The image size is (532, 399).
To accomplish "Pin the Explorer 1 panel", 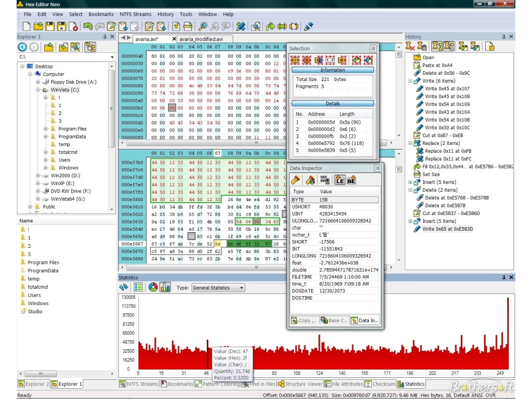I will pyautogui.click(x=105, y=37).
